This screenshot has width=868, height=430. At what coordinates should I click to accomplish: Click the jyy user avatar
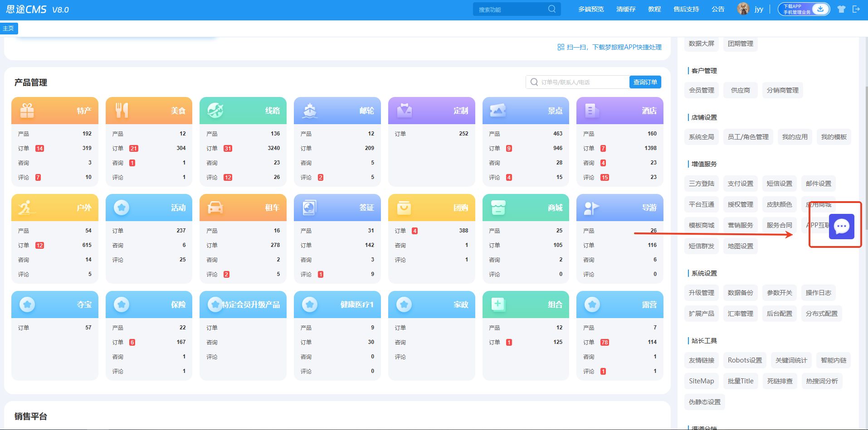pos(743,9)
